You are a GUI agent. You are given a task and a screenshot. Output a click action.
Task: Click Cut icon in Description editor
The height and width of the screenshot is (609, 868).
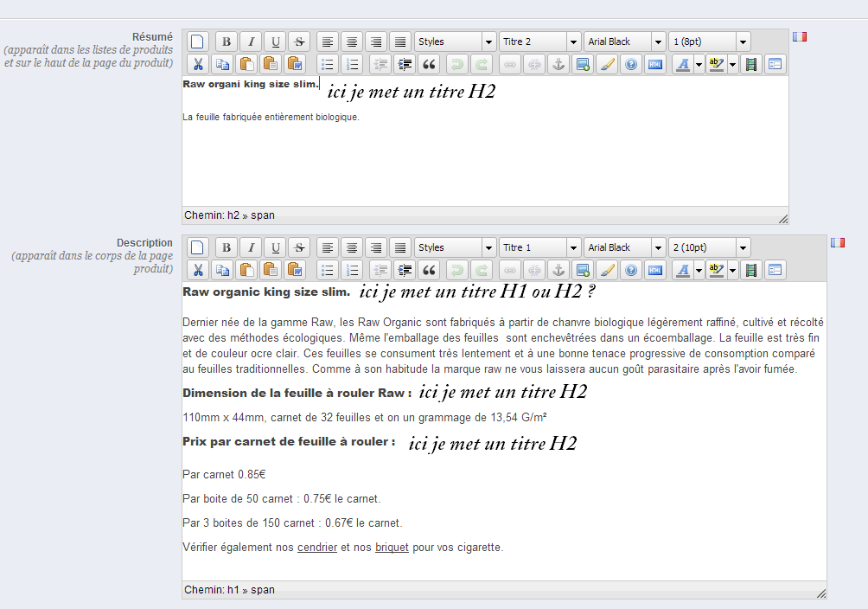click(198, 271)
